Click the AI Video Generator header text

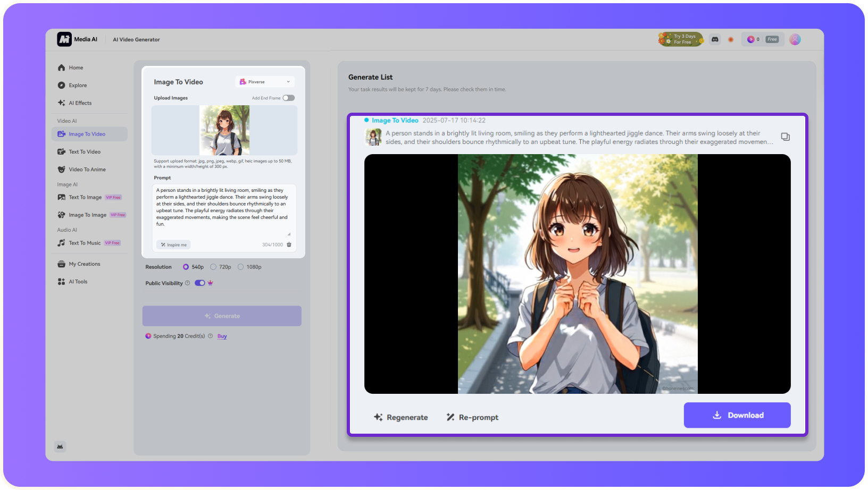click(x=136, y=39)
